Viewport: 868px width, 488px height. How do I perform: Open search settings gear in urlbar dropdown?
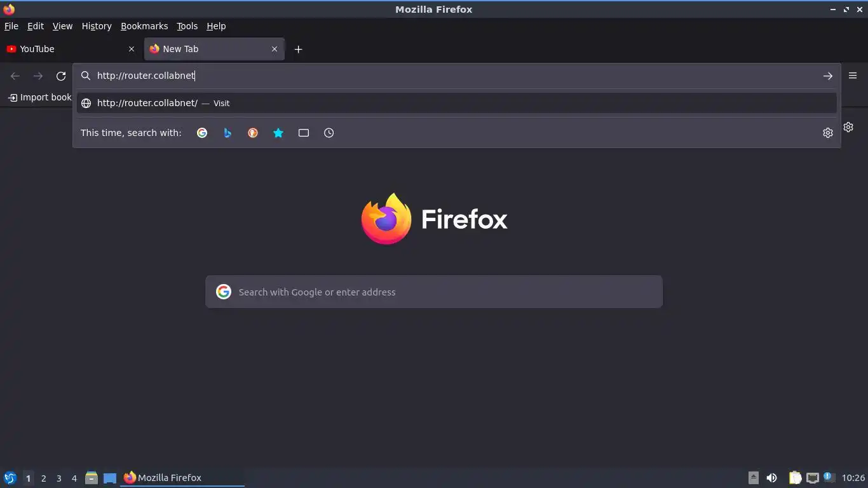(x=827, y=133)
